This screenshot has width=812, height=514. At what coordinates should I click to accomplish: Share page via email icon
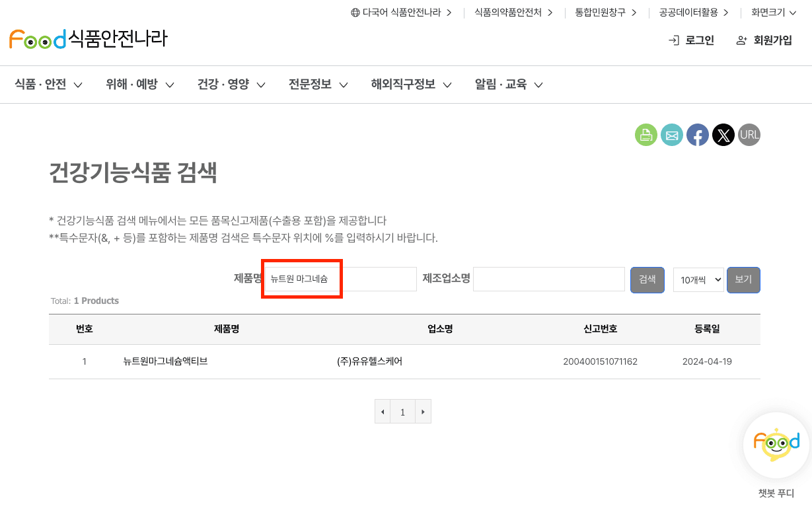(672, 135)
